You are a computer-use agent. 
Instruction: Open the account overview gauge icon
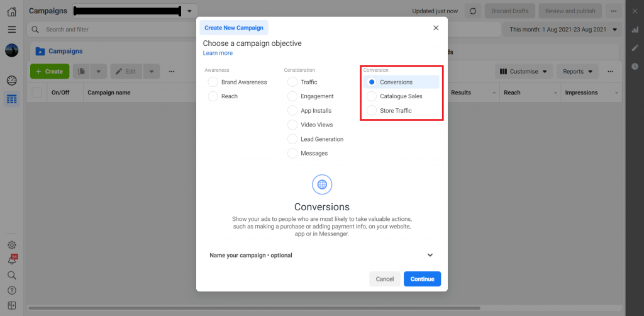coord(12,81)
